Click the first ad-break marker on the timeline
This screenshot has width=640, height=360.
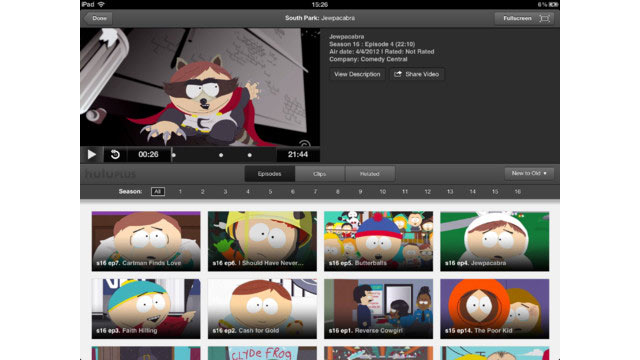(x=174, y=155)
